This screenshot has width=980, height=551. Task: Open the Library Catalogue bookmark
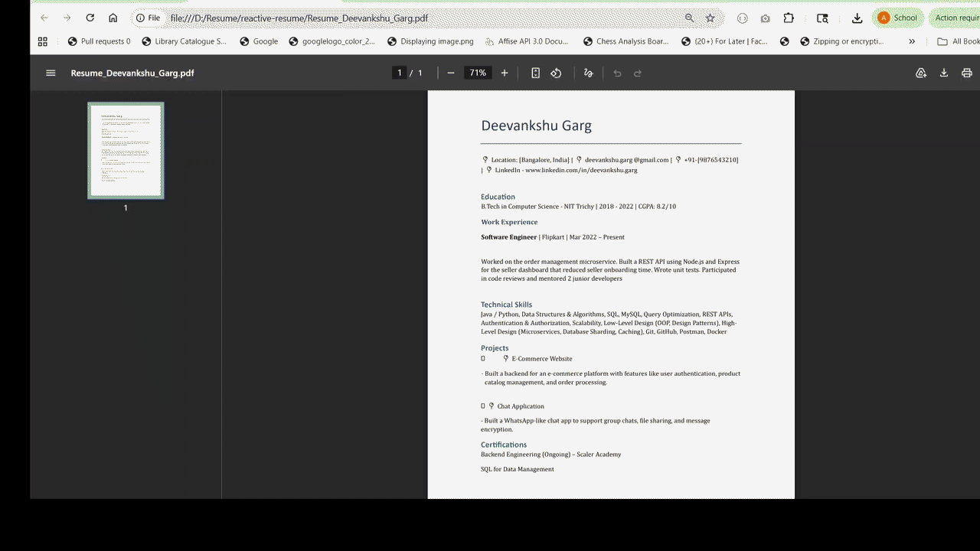click(185, 41)
